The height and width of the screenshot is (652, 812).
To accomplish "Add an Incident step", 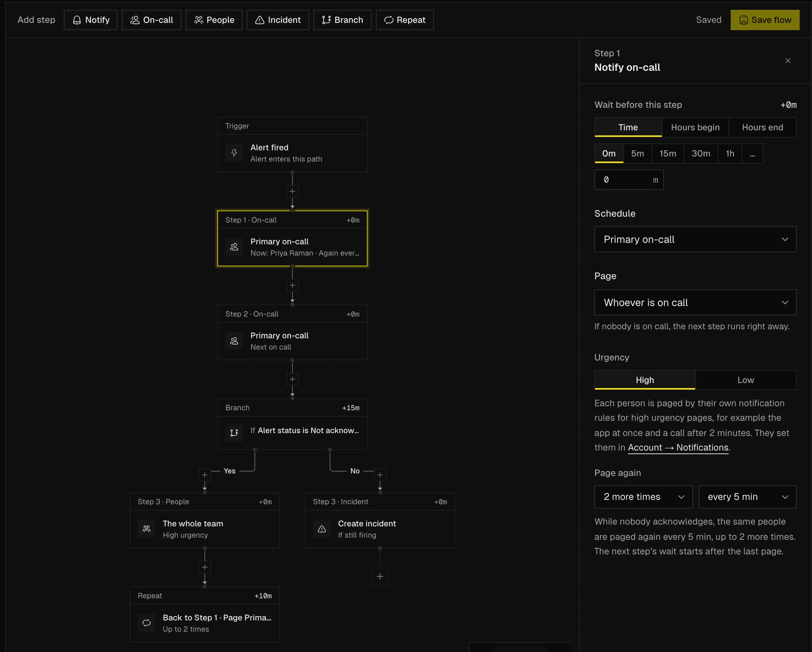I will coord(278,20).
